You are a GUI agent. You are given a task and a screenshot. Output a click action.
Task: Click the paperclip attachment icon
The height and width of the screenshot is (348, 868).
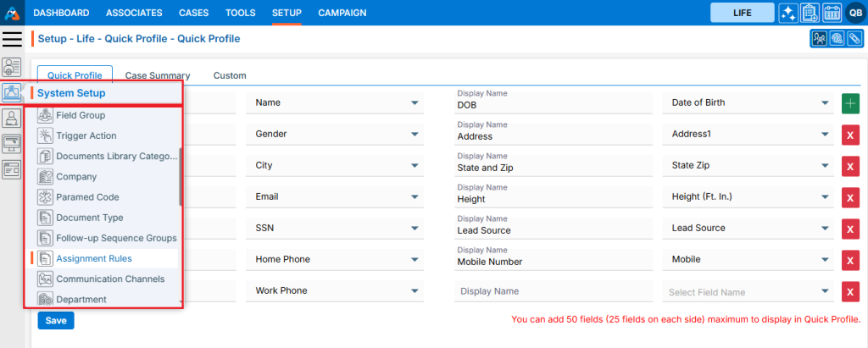pyautogui.click(x=854, y=38)
